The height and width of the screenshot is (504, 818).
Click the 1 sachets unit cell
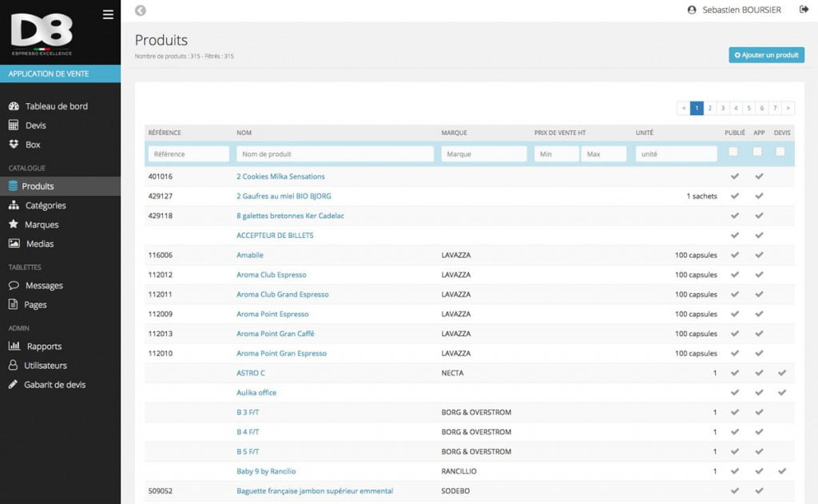tap(701, 196)
